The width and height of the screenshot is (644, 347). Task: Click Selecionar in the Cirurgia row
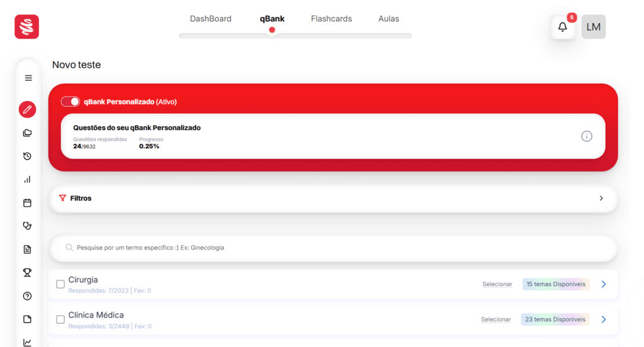(x=497, y=284)
